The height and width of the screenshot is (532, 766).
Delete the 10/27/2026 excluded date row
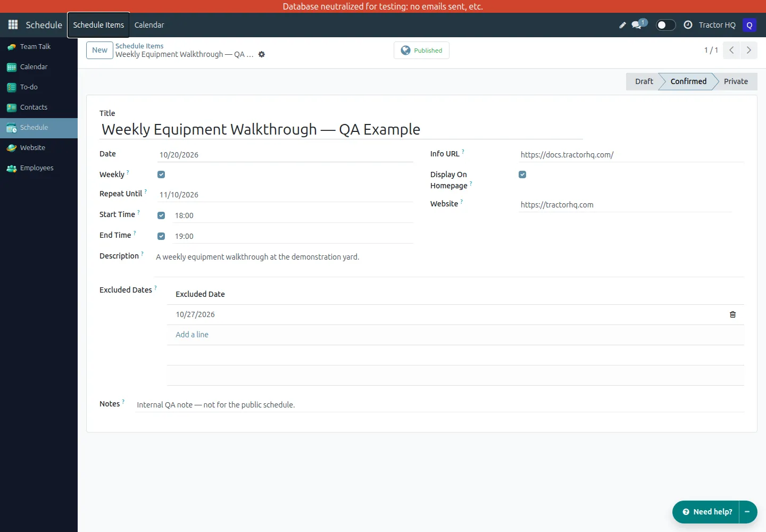[732, 314]
